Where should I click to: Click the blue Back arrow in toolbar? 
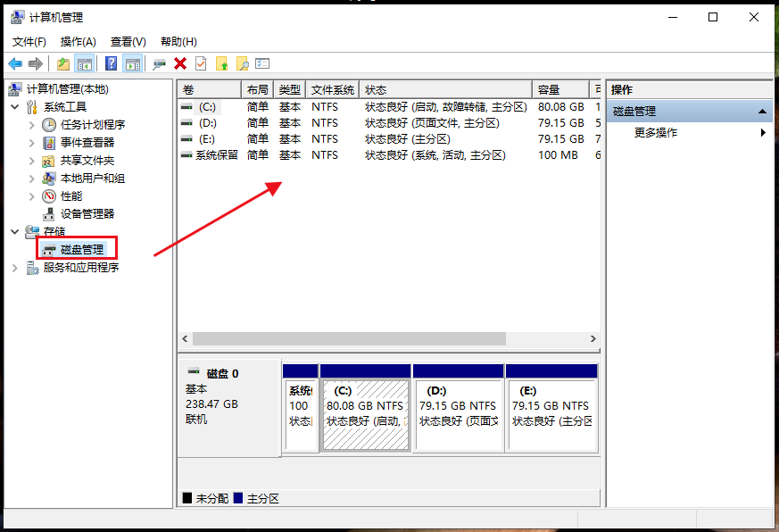click(15, 63)
